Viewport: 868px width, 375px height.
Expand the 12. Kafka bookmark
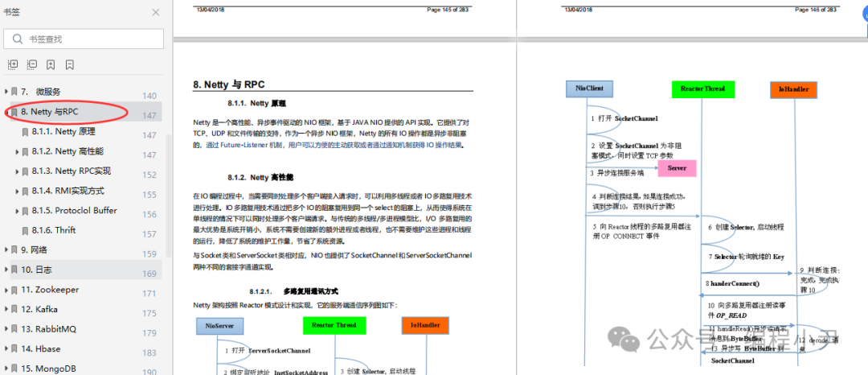tap(6, 309)
